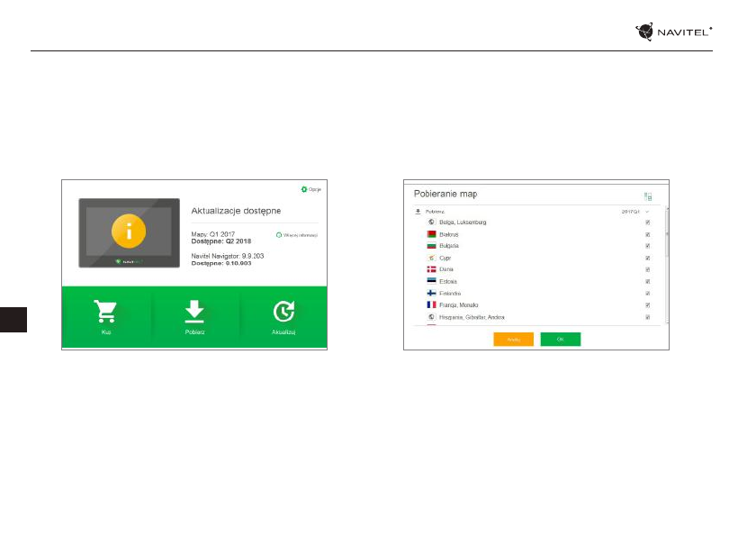Click the Więcej informacji info link
756x536 pixels.
click(x=296, y=235)
